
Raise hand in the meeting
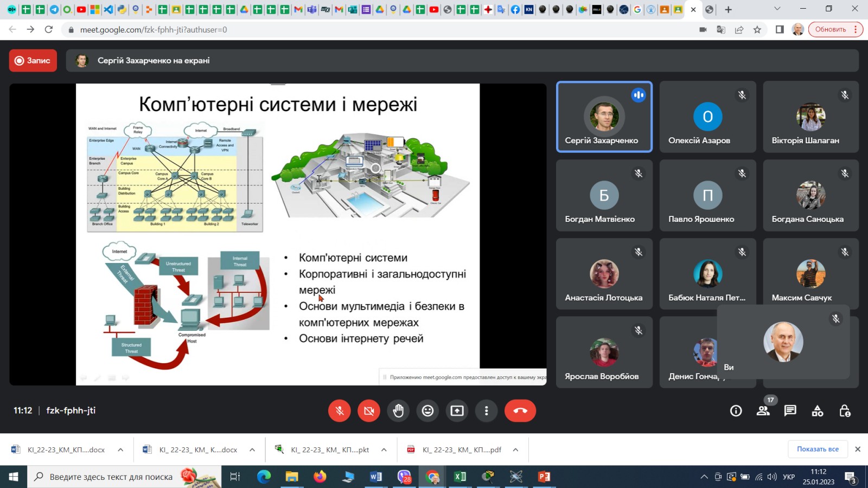click(398, 411)
